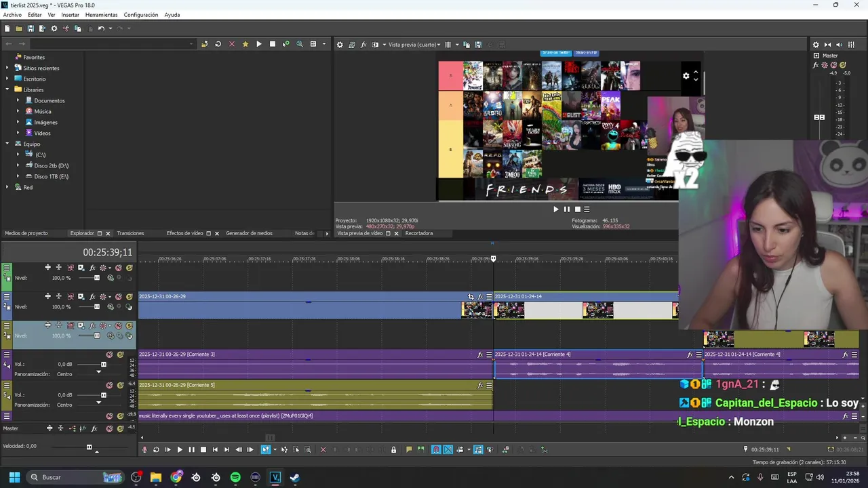868x488 pixels.
Task: Go up one folder level in Explorer
Action: tap(204, 44)
